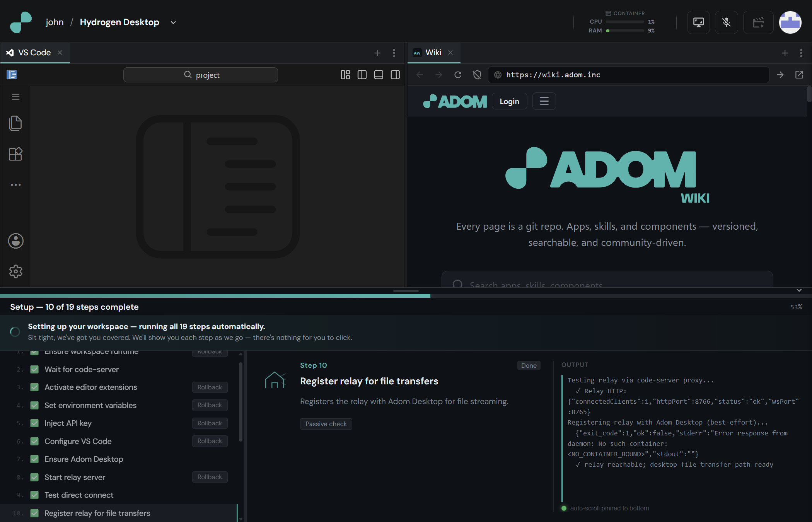Add a new tab in Wiki pane
Image resolution: width=812 pixels, height=522 pixels.
pyautogui.click(x=785, y=53)
